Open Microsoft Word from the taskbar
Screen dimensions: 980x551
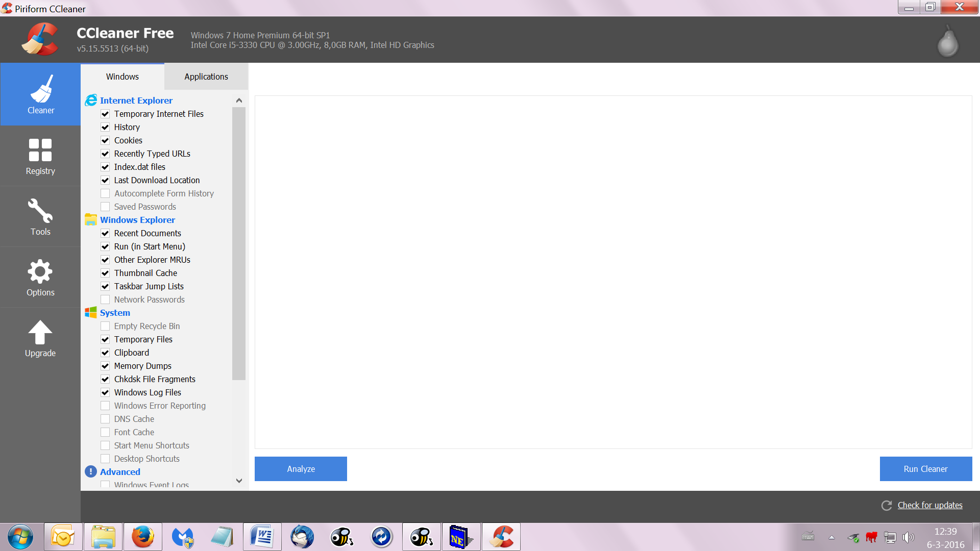pos(262,537)
